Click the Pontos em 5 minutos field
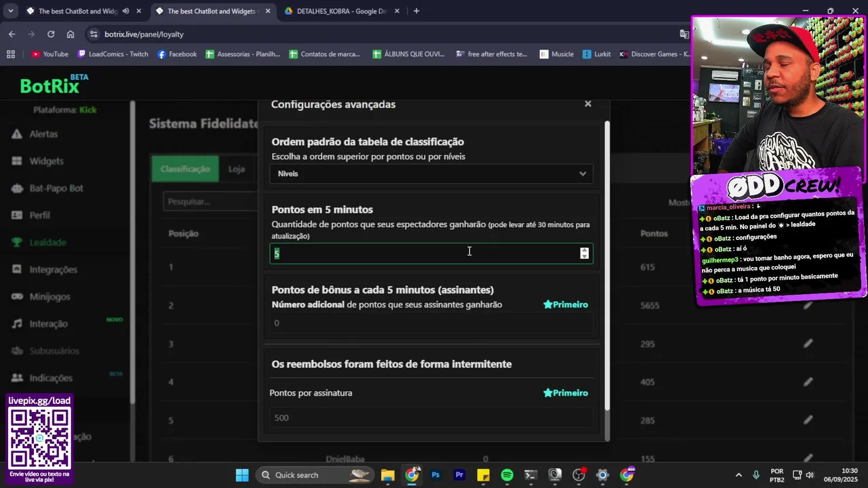 point(431,253)
